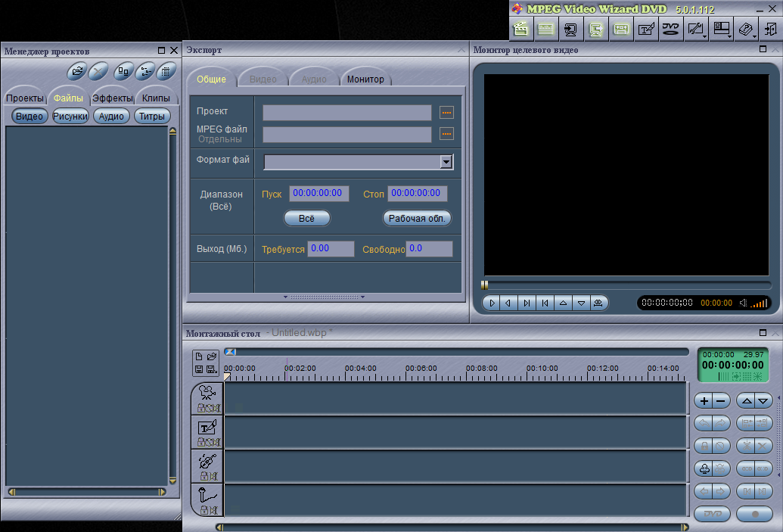Image resolution: width=783 pixels, height=532 pixels.
Task: Toggle the lock on the microphone track
Action: pyautogui.click(x=204, y=510)
